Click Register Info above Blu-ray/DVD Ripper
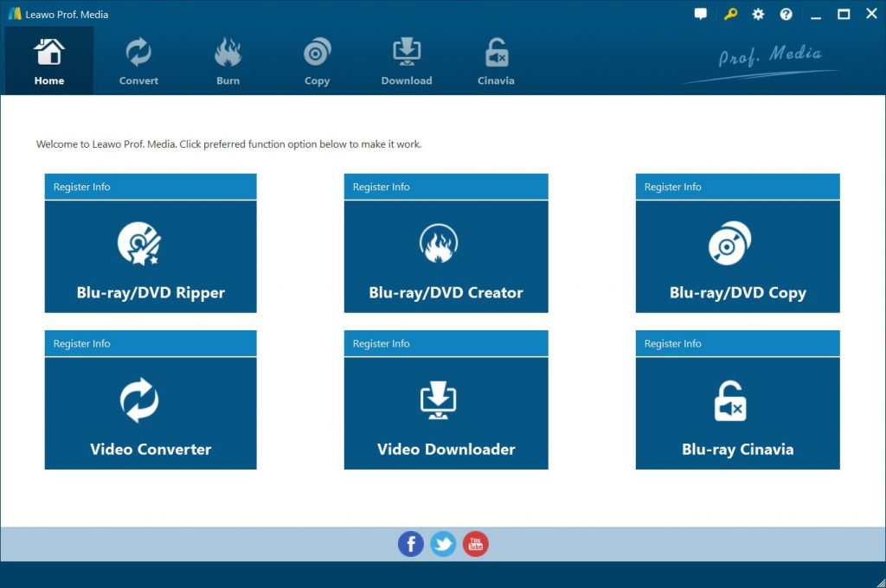 click(82, 187)
